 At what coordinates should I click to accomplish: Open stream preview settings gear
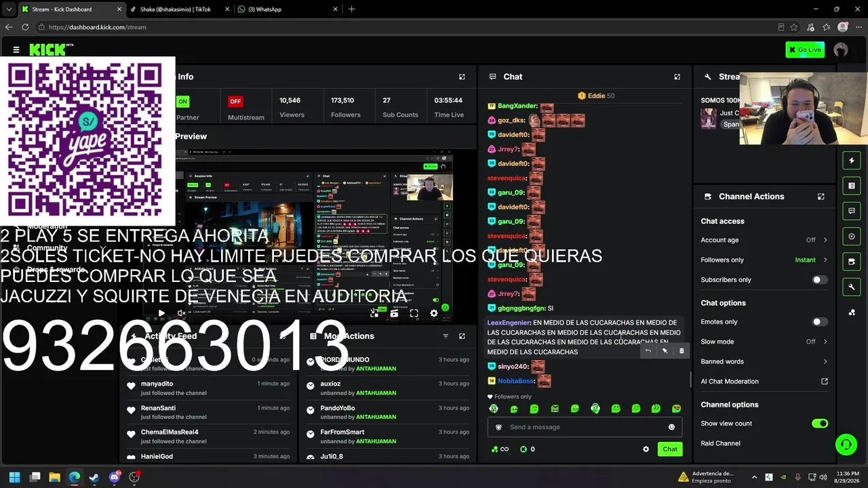[x=434, y=313]
